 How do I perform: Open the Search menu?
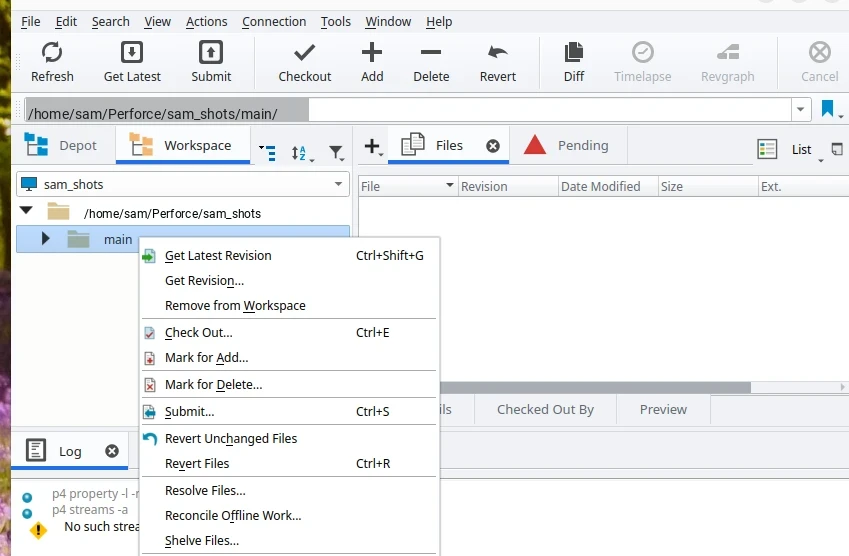[x=110, y=22]
